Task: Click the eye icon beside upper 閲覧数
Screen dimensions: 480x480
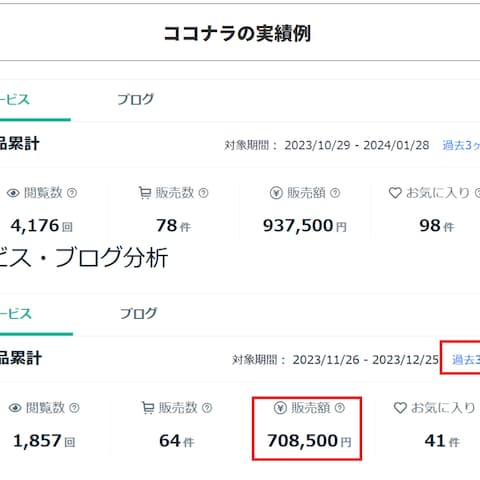Action: [13, 193]
